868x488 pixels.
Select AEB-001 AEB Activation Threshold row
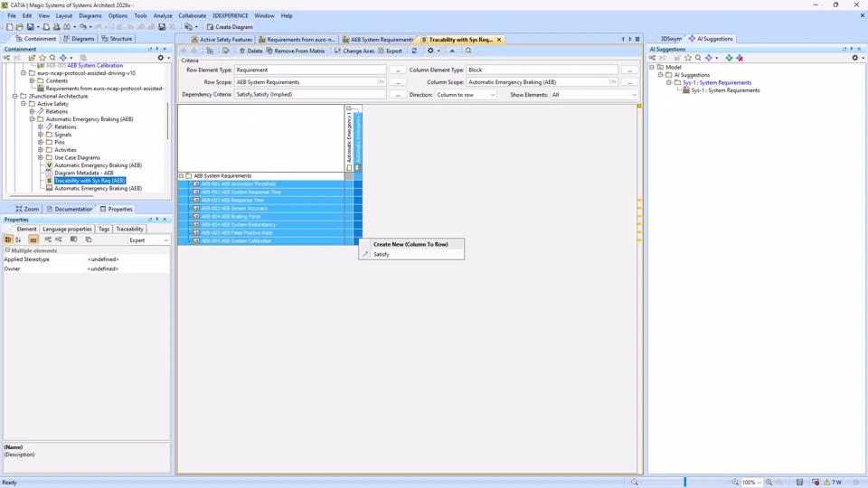(260, 184)
